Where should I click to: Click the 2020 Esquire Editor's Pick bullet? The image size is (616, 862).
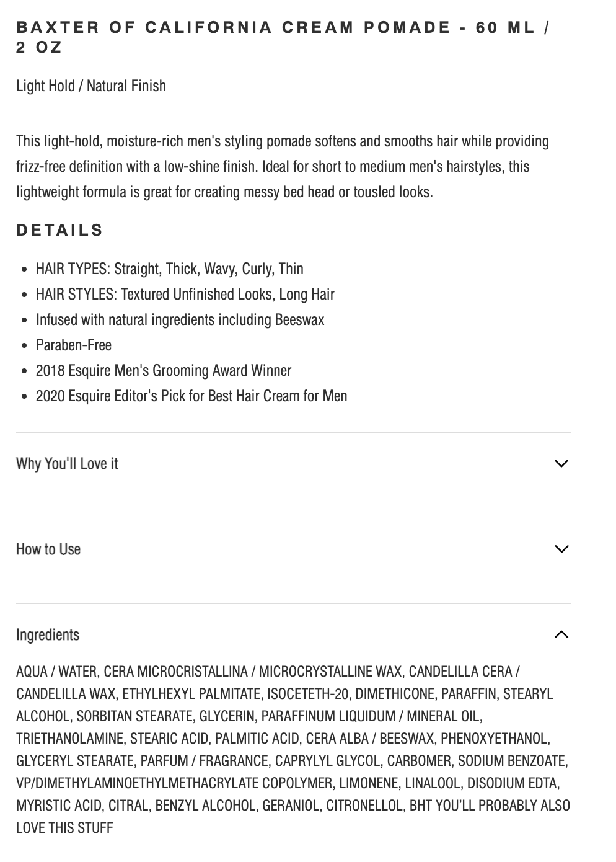coord(191,396)
